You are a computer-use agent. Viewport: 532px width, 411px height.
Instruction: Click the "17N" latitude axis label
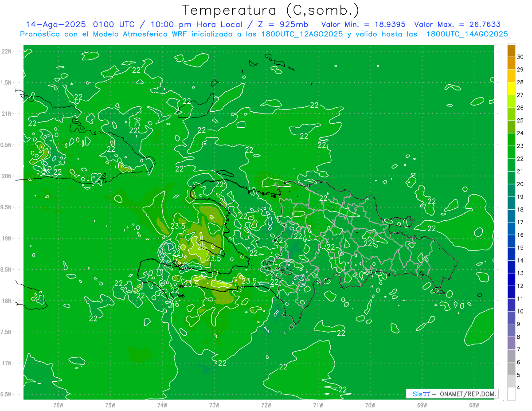(x=7, y=363)
